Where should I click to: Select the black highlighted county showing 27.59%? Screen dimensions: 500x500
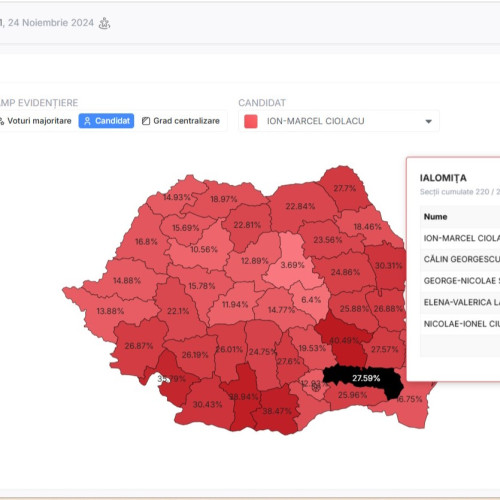(366, 378)
